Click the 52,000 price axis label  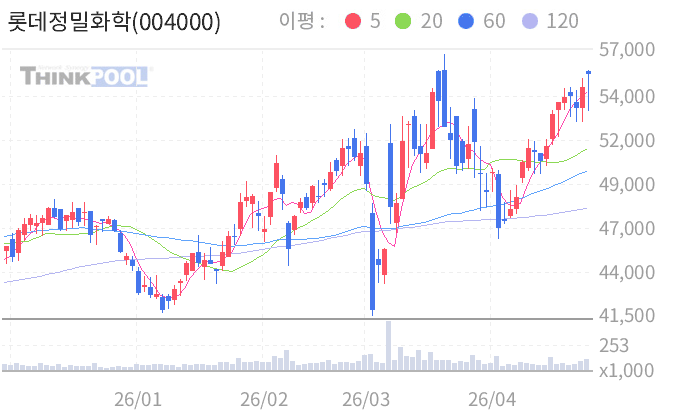click(626, 141)
